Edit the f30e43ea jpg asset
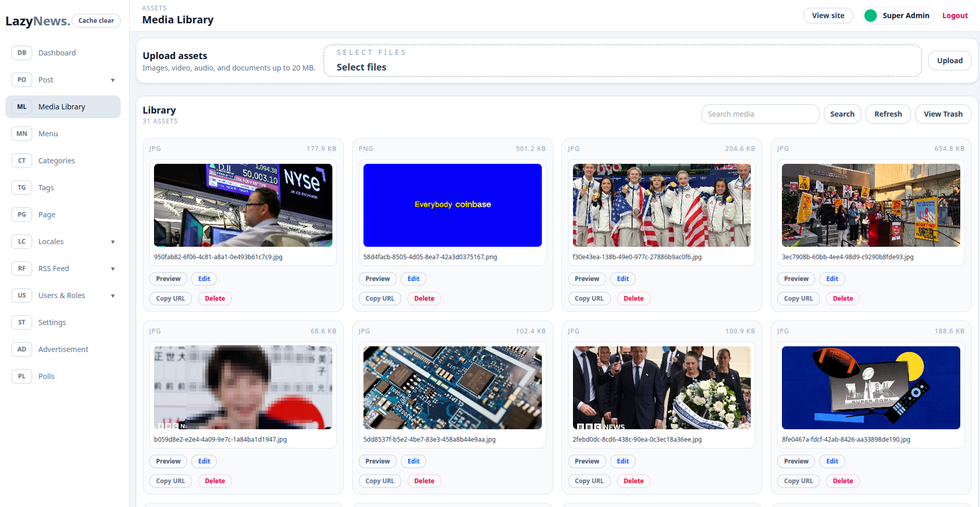 [x=623, y=279]
